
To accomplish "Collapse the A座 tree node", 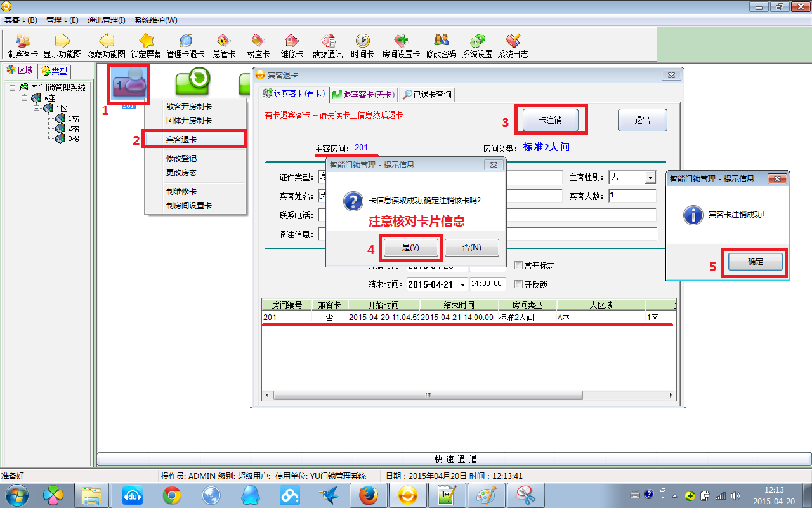I will (25, 98).
